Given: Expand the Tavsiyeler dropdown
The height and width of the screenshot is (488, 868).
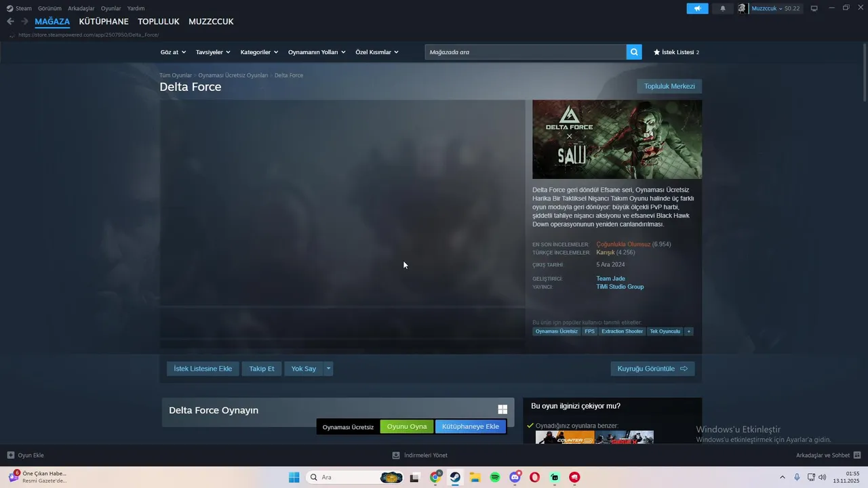Looking at the screenshot, I should pyautogui.click(x=213, y=52).
